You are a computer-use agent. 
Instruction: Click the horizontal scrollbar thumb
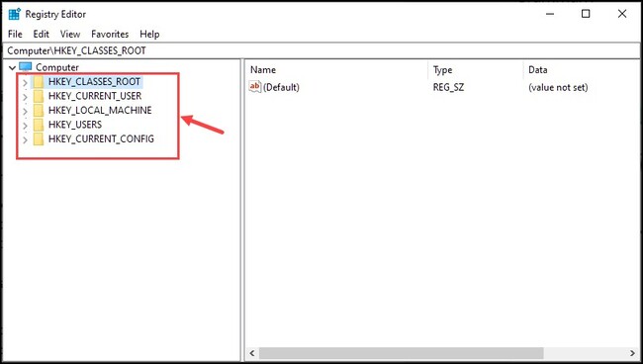click(401, 353)
